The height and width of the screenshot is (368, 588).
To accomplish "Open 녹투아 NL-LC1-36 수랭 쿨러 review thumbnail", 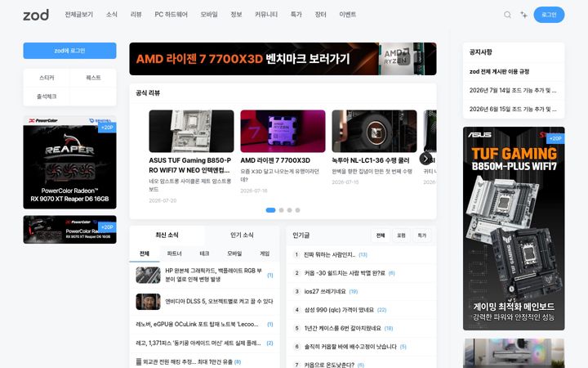I will tap(374, 131).
